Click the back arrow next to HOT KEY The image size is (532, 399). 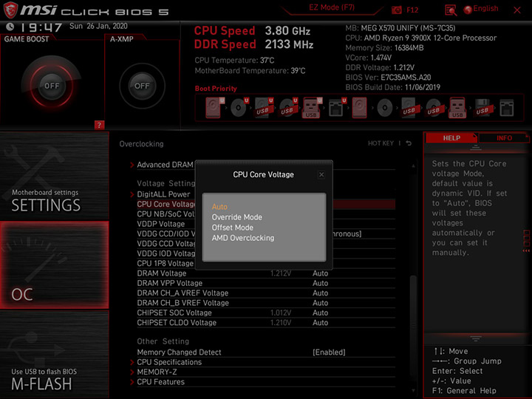click(409, 143)
